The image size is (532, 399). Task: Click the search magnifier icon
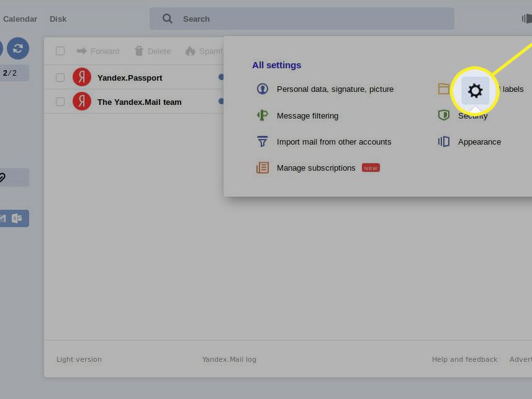(x=167, y=19)
